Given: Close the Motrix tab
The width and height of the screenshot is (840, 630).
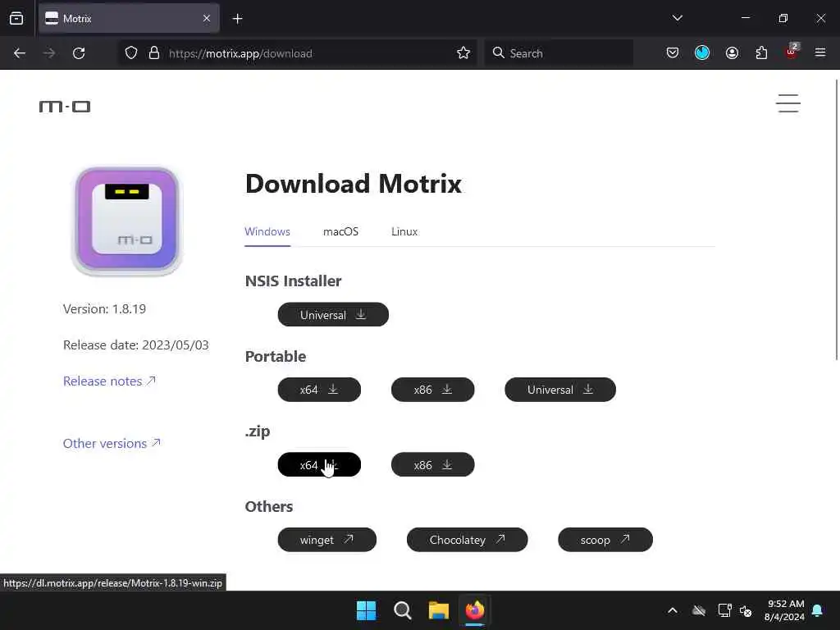Looking at the screenshot, I should pyautogui.click(x=207, y=19).
